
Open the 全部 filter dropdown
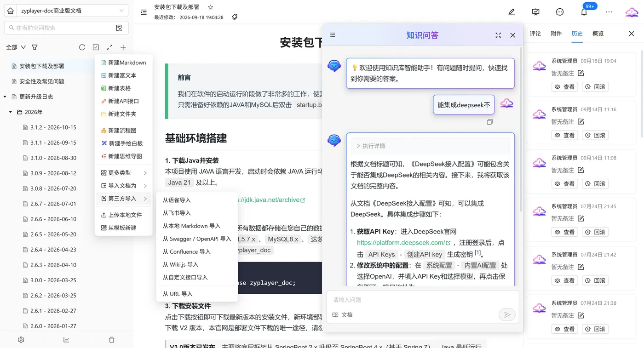click(16, 47)
